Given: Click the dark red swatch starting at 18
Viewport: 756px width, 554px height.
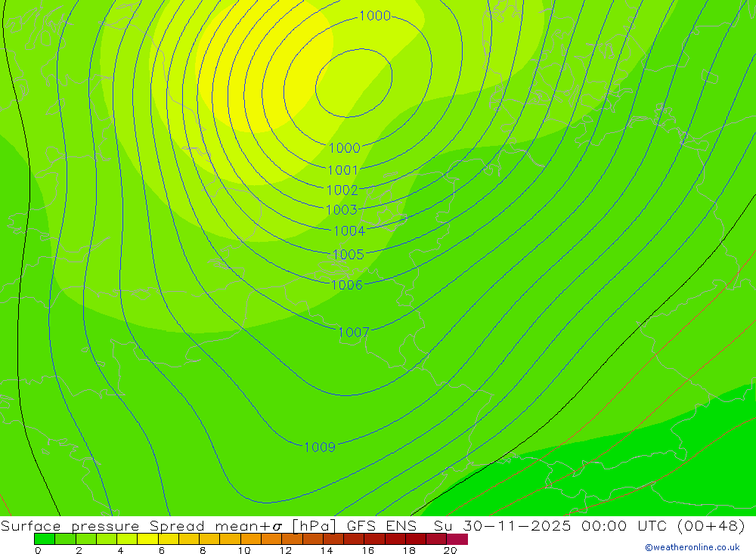Looking at the screenshot, I should (416, 539).
